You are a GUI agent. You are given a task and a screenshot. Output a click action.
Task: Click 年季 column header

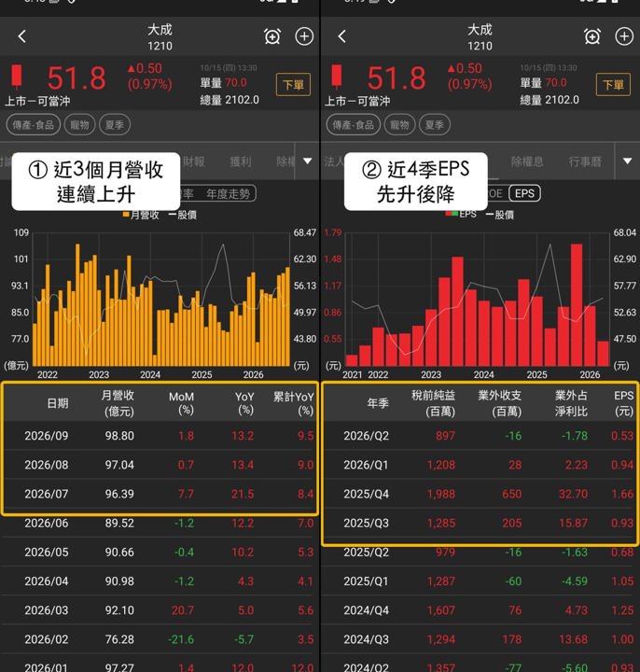(378, 403)
